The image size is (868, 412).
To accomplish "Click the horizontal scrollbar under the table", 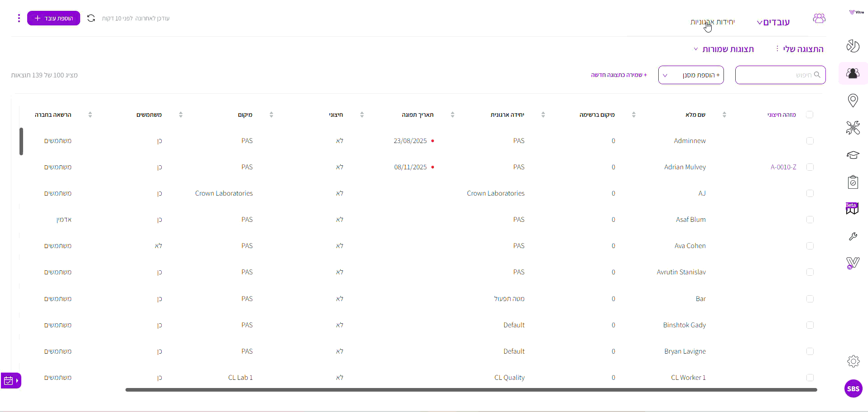I will coord(471,390).
